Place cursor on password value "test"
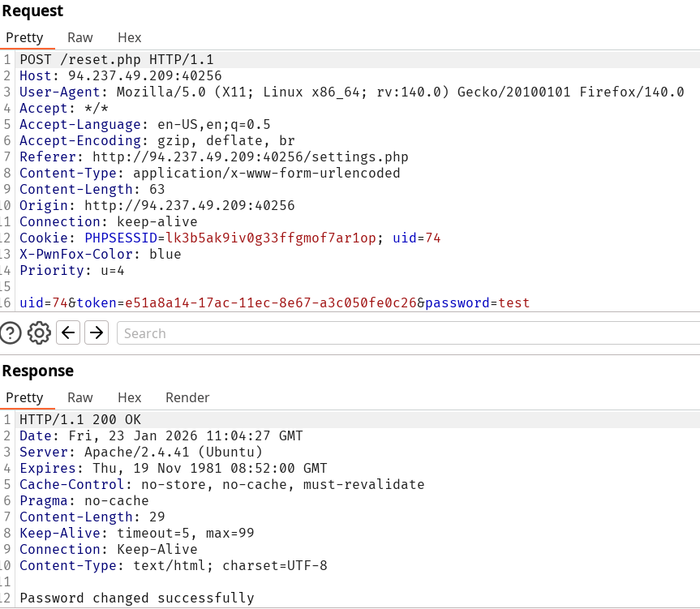The height and width of the screenshot is (609, 700). (513, 302)
